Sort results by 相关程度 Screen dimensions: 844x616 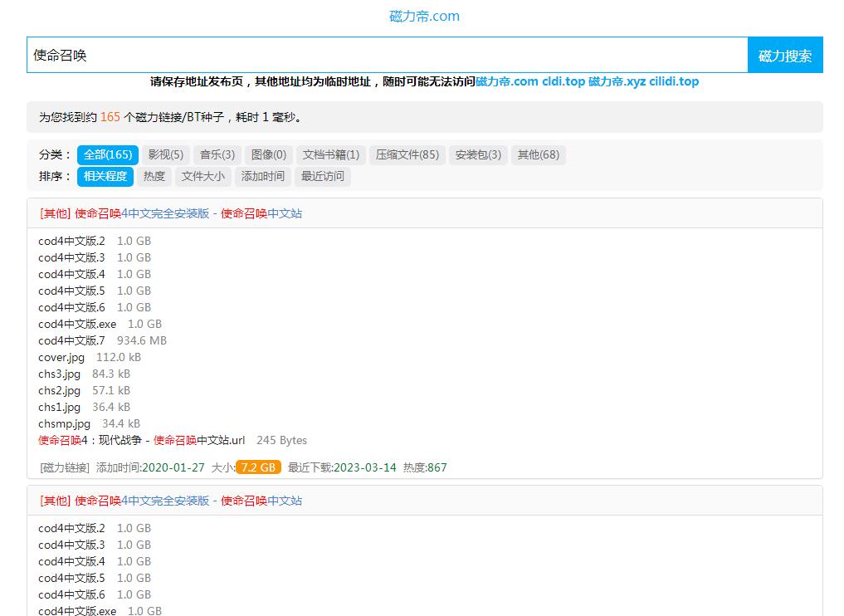pyautogui.click(x=105, y=176)
